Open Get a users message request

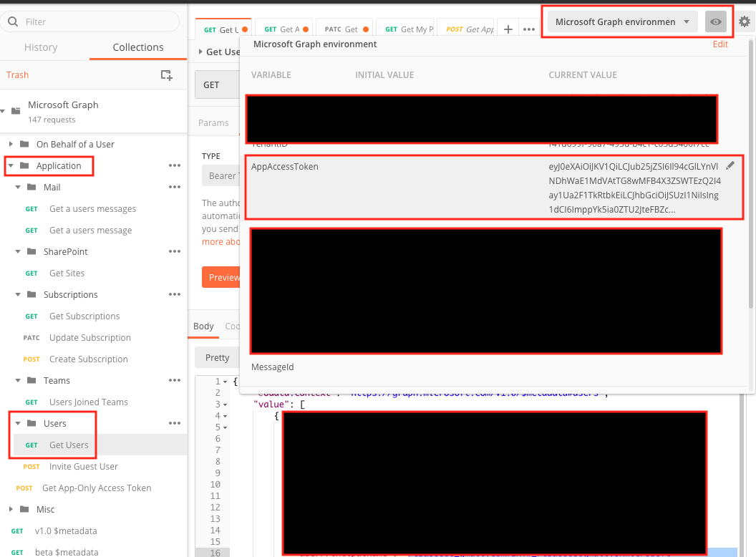(x=91, y=230)
